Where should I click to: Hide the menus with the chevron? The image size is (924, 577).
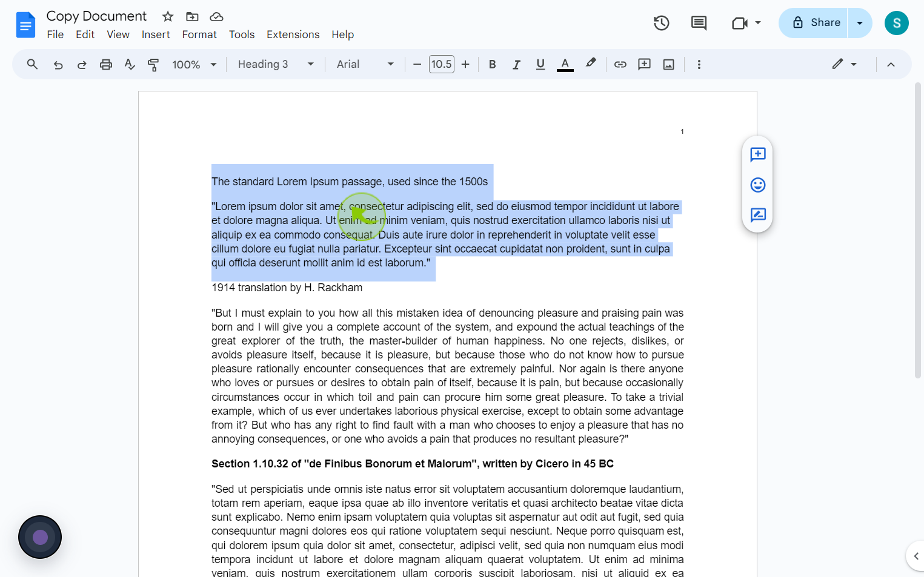click(891, 64)
